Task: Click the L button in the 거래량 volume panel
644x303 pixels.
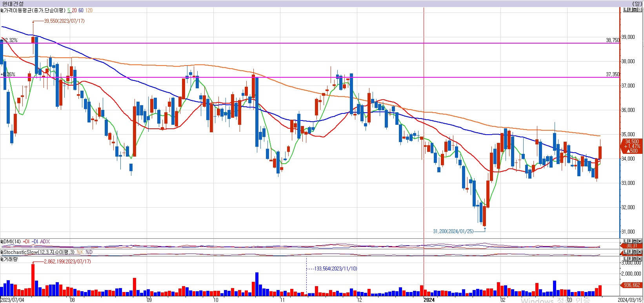Action: 626,259
